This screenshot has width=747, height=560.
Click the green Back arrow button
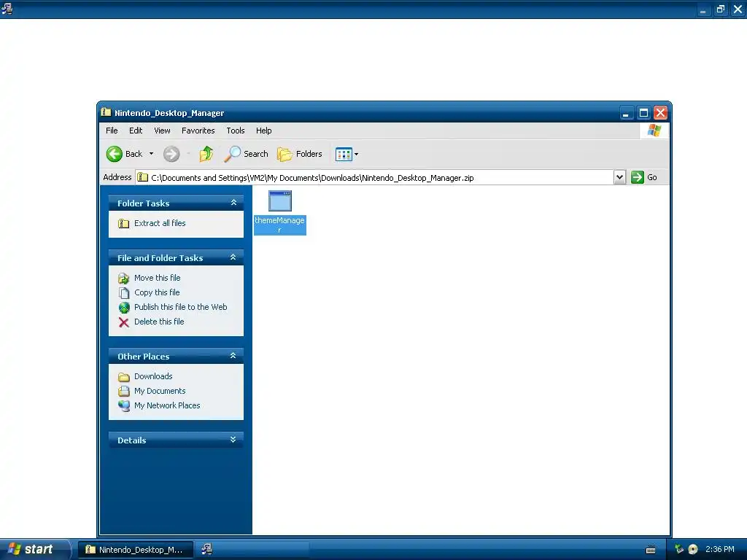tap(115, 154)
